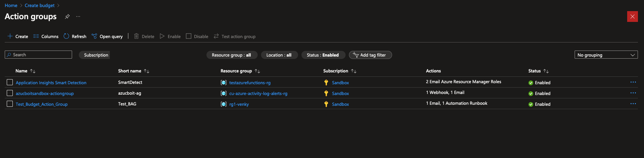Sort by the Subscription column
The image size is (644, 158).
340,71
